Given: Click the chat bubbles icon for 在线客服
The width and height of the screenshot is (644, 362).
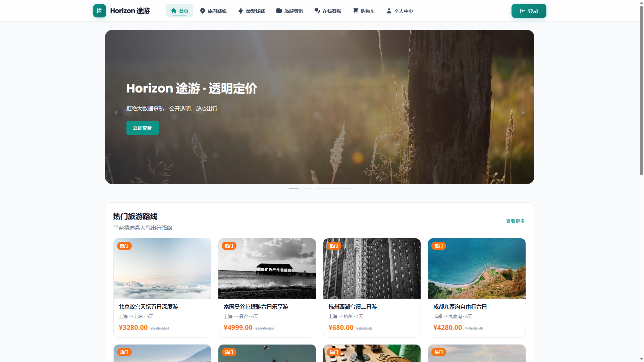Looking at the screenshot, I should (317, 11).
